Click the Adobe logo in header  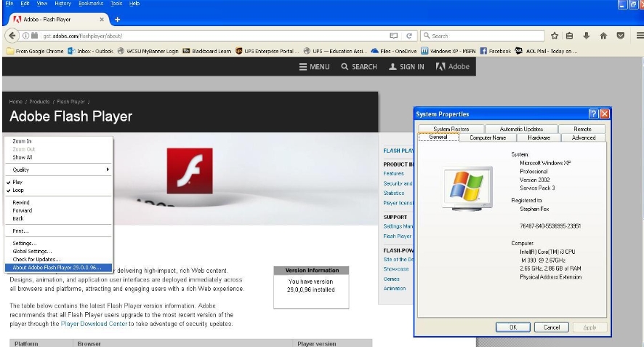pos(453,67)
